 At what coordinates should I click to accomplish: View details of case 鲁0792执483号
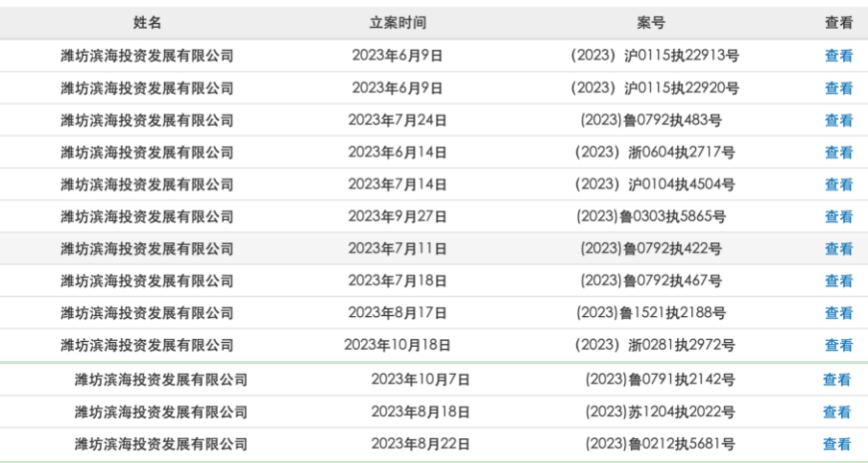point(838,120)
